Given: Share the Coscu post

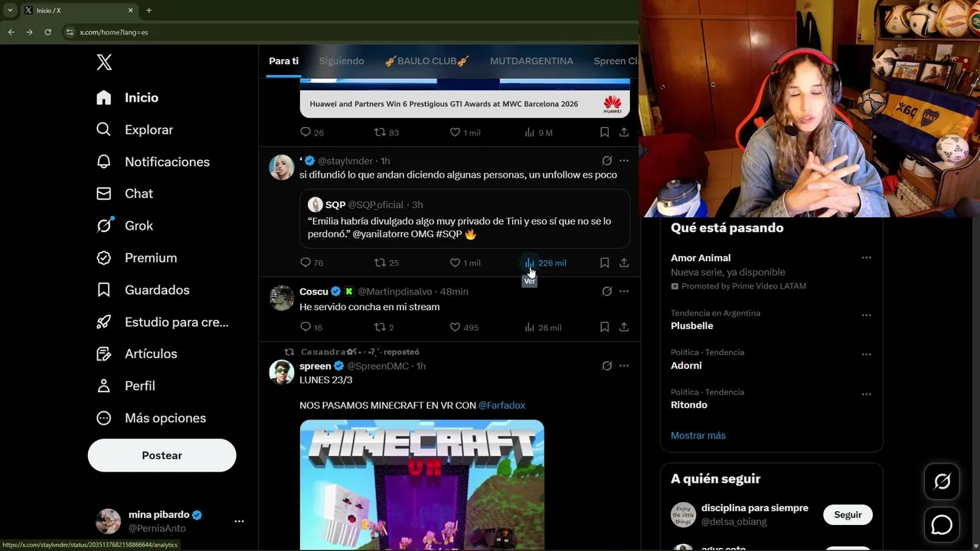Looking at the screenshot, I should pos(624,327).
